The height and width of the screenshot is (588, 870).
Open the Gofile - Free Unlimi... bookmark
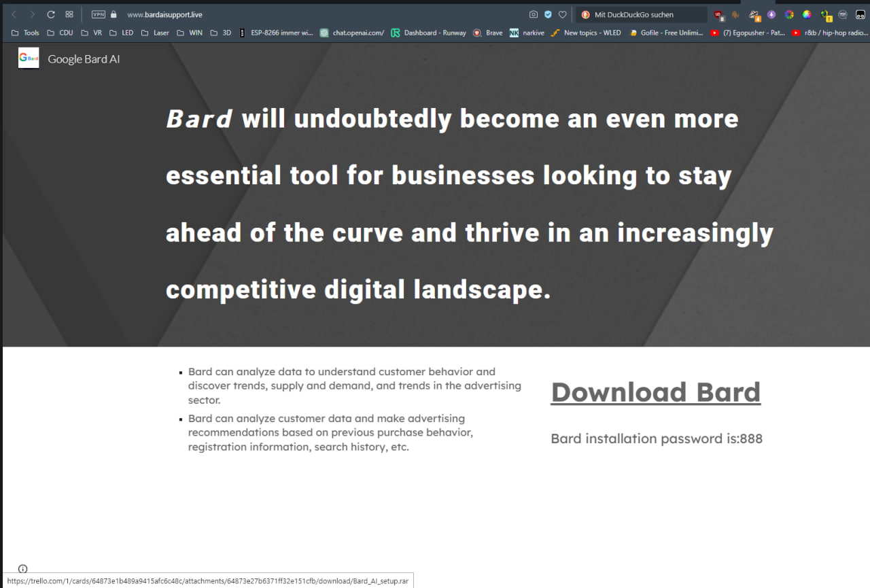pyautogui.click(x=666, y=33)
